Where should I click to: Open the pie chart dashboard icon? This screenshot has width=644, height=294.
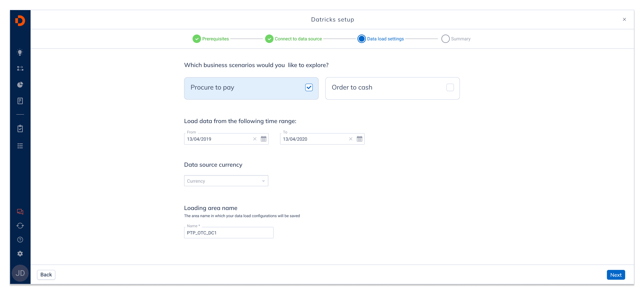point(20,85)
